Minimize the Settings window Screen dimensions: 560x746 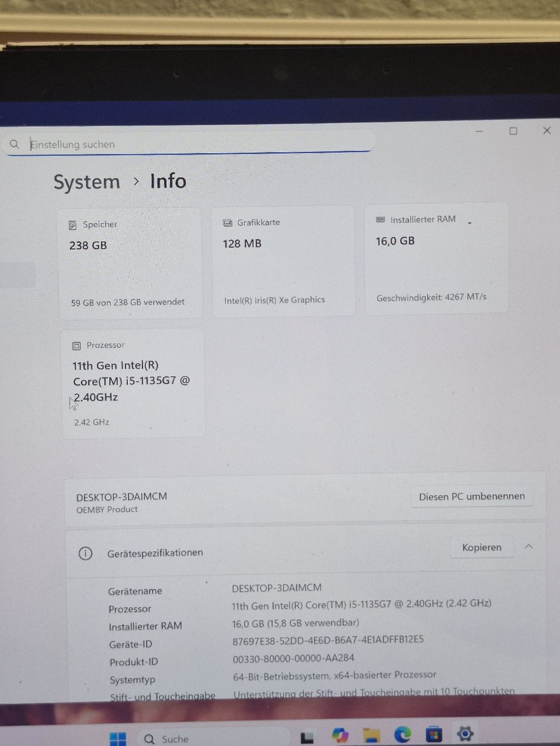click(x=479, y=132)
